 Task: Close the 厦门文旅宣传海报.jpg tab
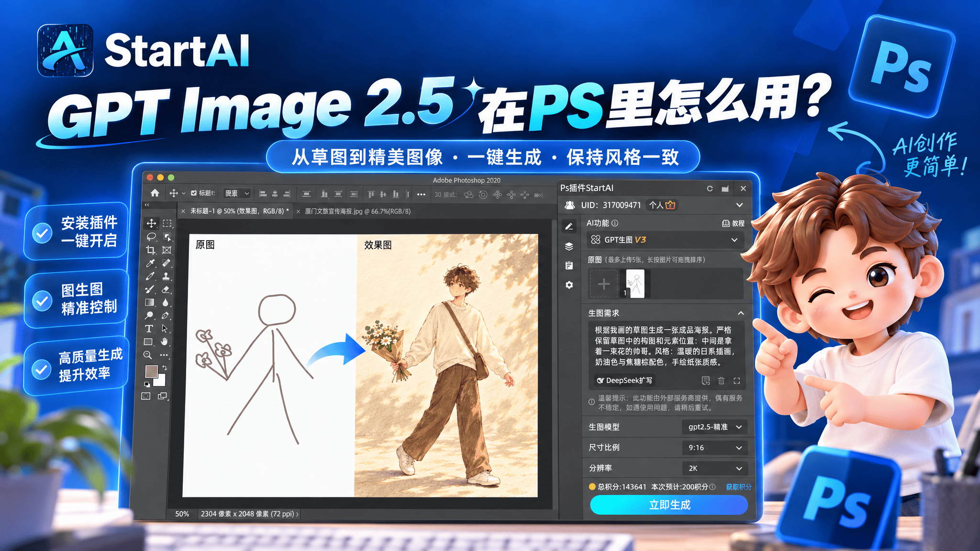(298, 211)
